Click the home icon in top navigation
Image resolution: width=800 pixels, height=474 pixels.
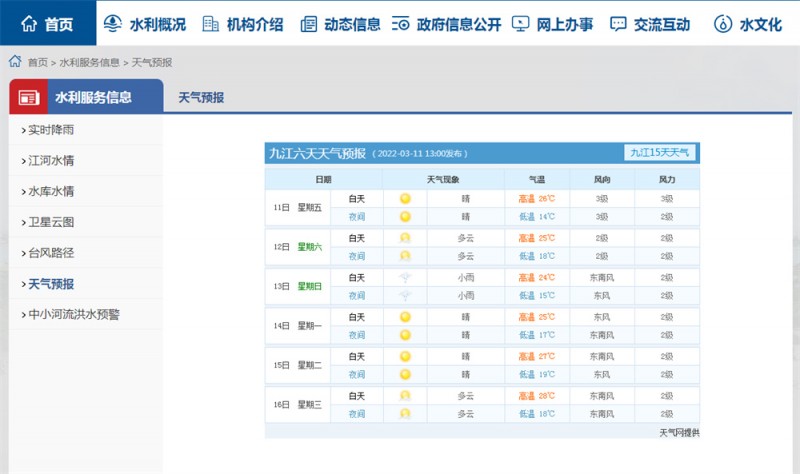29,23
